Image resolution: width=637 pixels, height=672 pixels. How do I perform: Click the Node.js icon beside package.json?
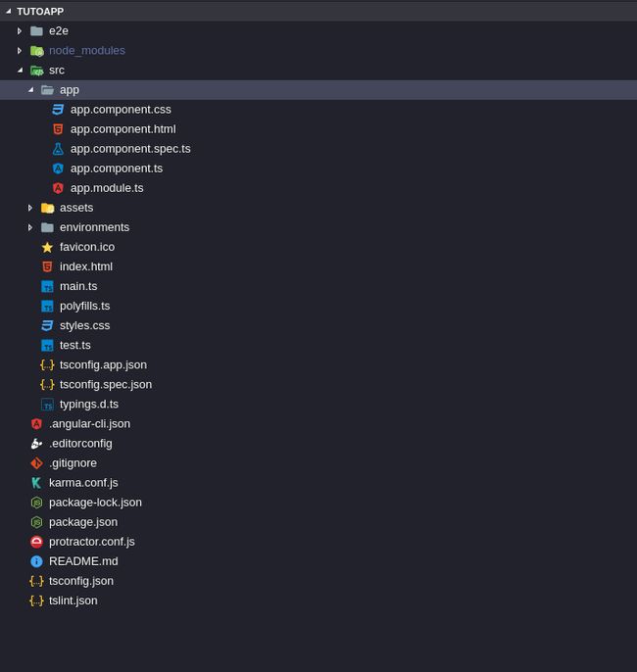point(36,522)
